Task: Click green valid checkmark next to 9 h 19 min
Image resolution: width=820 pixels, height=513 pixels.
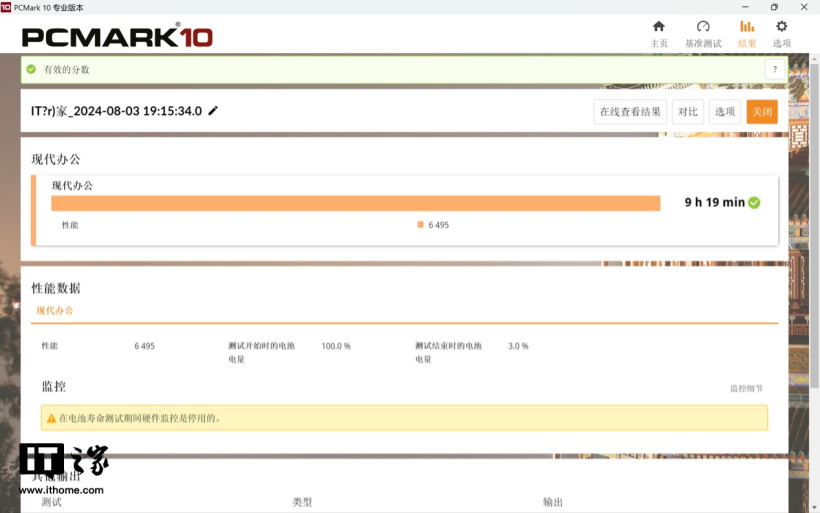Action: pos(754,202)
